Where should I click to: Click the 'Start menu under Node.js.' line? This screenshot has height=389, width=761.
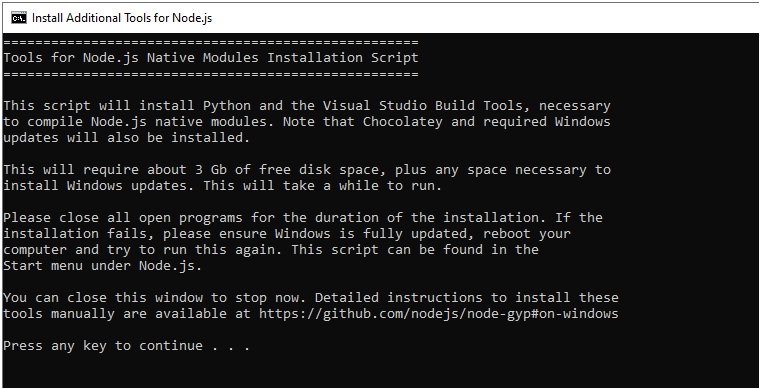click(102, 266)
